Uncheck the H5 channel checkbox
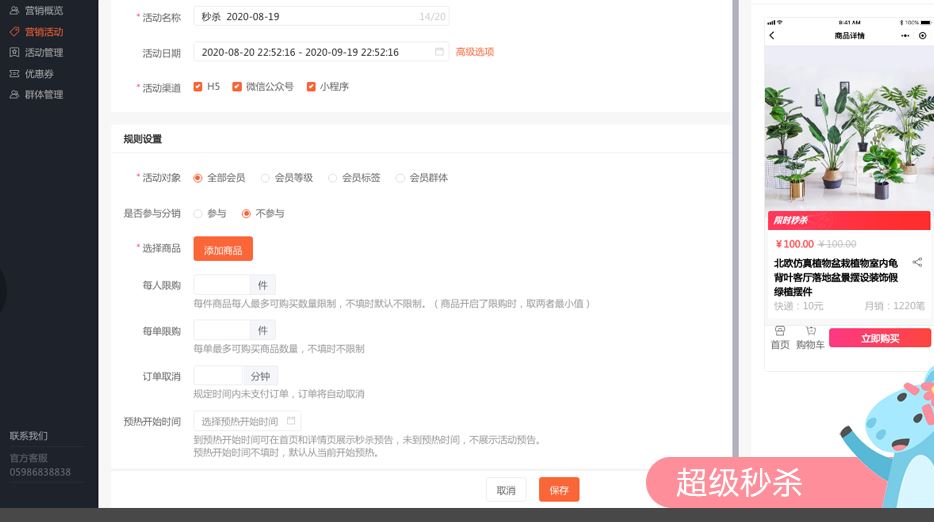 tap(198, 87)
